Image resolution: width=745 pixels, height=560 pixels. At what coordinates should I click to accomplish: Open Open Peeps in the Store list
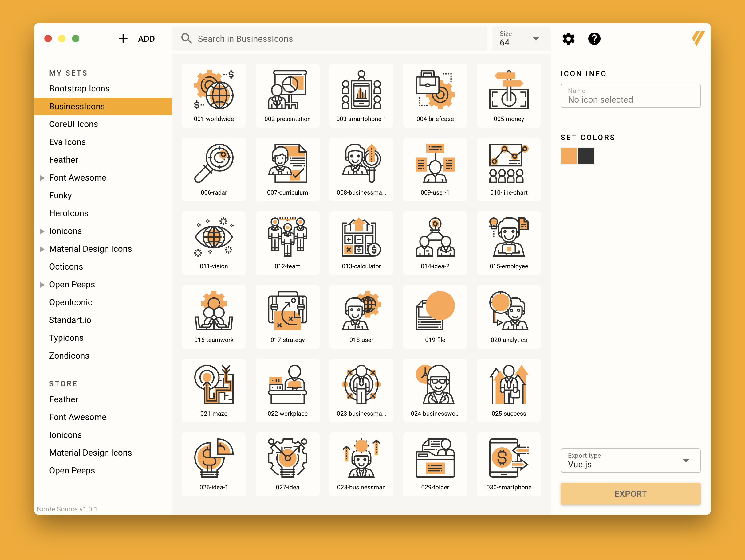point(72,470)
